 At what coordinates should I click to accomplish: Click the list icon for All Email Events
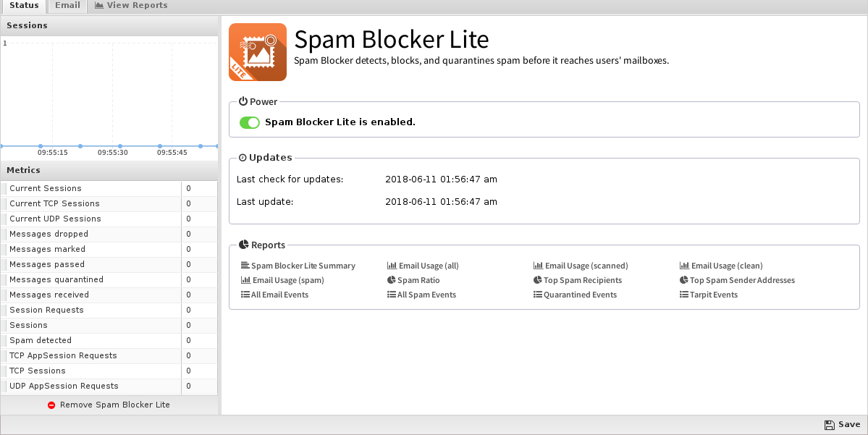[x=245, y=295]
